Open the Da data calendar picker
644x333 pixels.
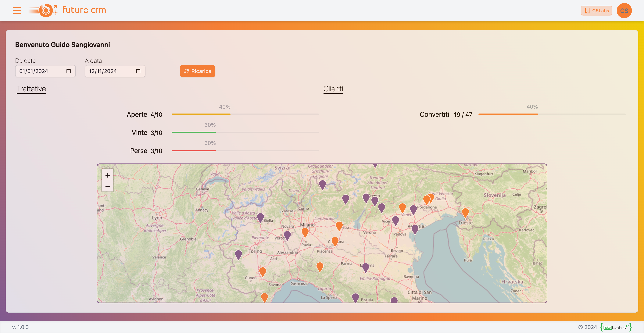(x=69, y=71)
